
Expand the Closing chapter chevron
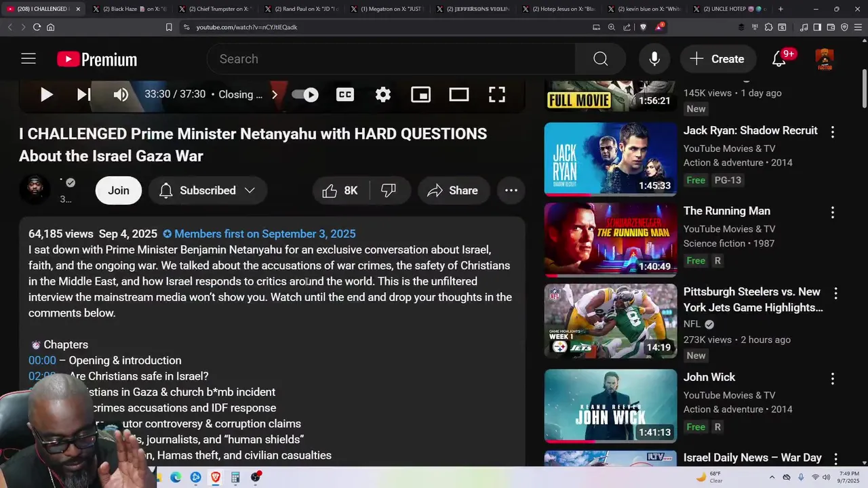(275, 95)
